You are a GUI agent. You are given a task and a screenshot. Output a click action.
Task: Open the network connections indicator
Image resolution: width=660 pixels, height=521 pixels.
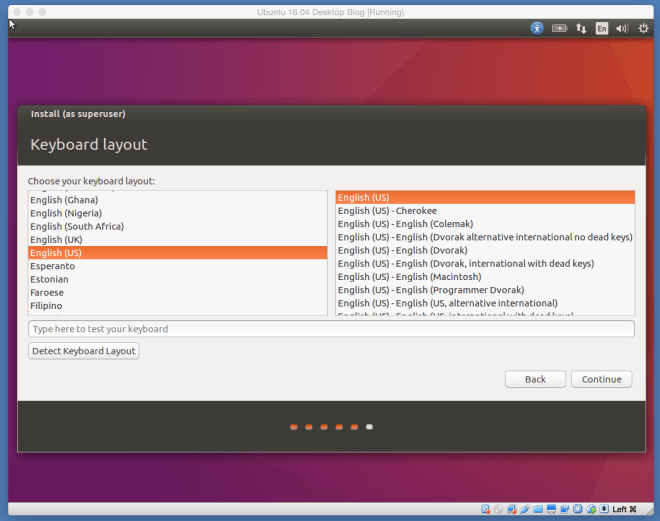coord(581,28)
